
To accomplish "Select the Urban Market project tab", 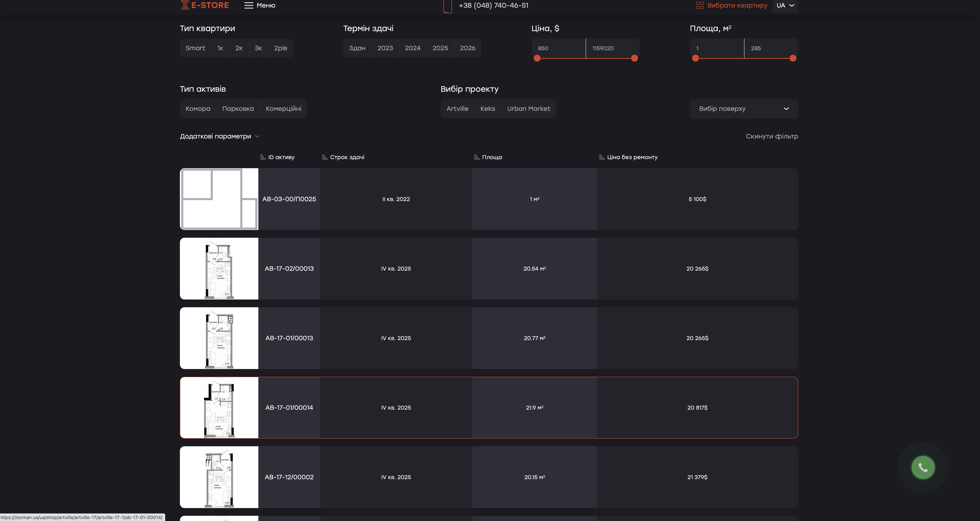I will point(528,109).
